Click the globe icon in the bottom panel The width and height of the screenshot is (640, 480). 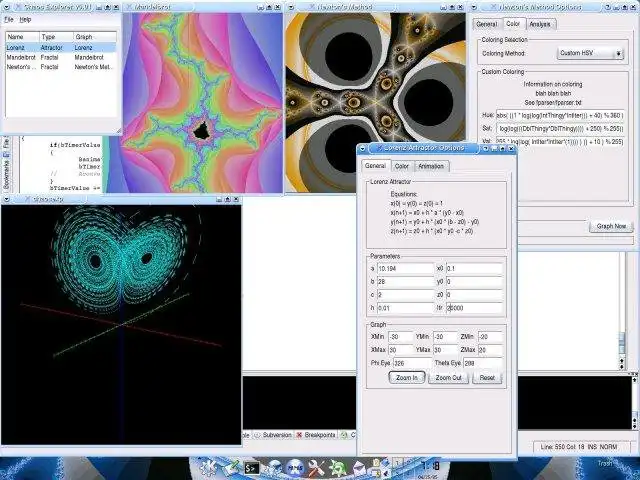point(295,467)
